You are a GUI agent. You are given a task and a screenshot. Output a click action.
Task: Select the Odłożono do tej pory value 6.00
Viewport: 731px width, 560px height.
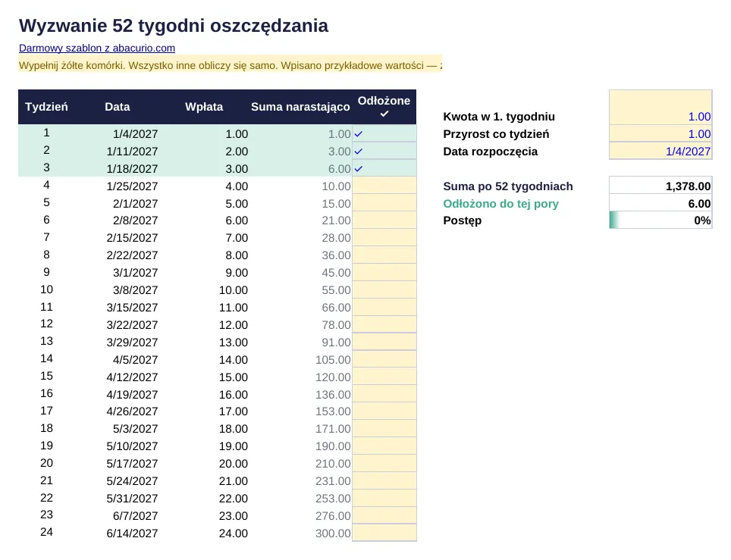(660, 203)
